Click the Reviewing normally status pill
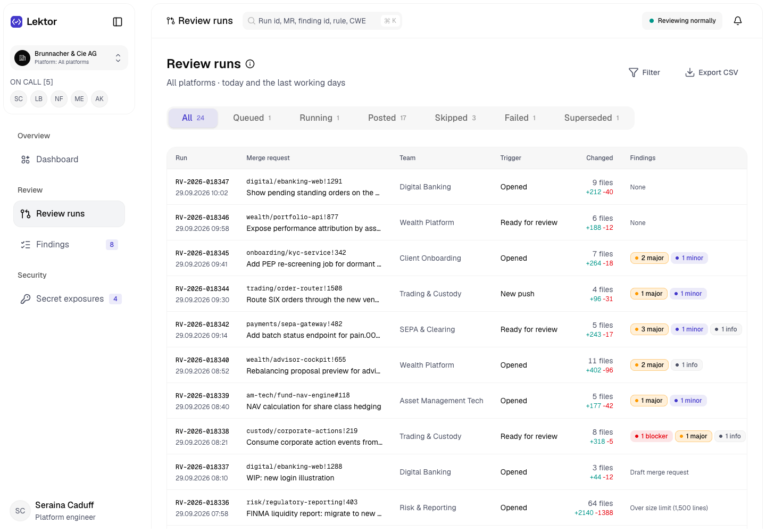The width and height of the screenshot is (766, 532). coord(682,21)
